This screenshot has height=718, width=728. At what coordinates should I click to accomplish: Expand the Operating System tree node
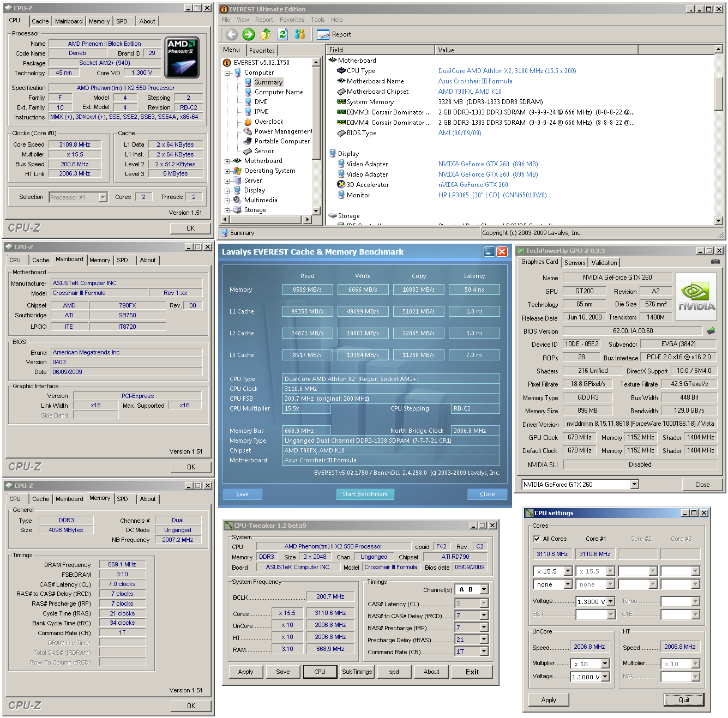point(227,171)
